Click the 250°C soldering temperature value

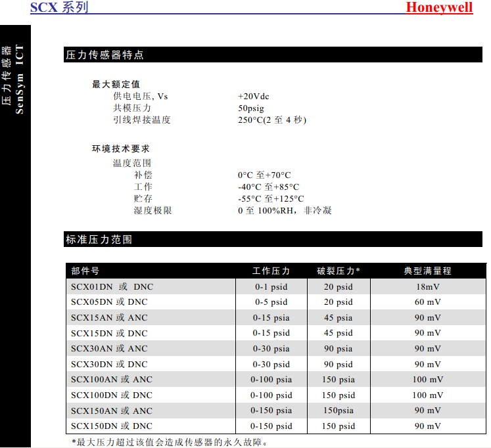(272, 120)
